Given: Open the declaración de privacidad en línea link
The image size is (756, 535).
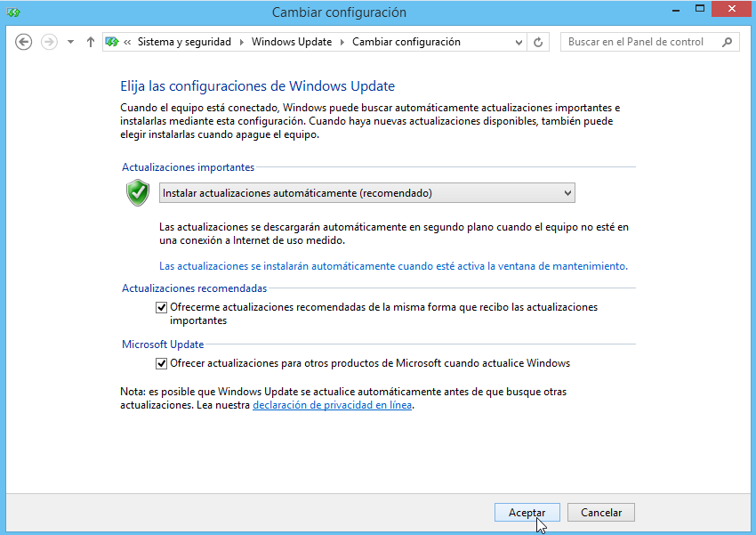Looking at the screenshot, I should coord(333,405).
